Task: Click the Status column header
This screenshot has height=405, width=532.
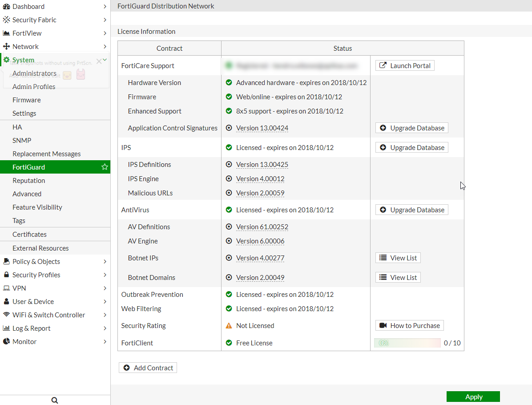Action: [x=343, y=48]
